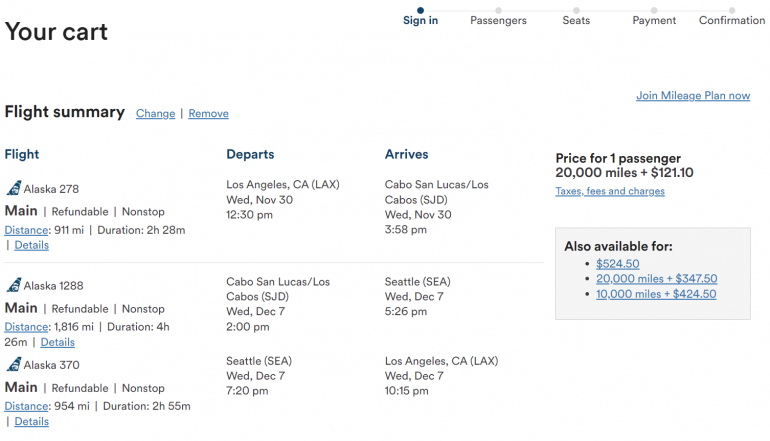Pick 20,000 miles + $347.50 option
The image size is (770, 441).
pyautogui.click(x=656, y=279)
